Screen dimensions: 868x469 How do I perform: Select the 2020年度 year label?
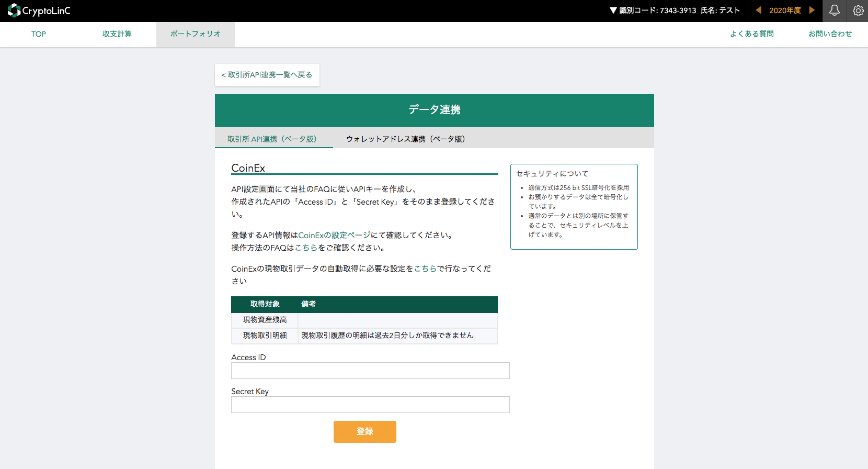(785, 10)
